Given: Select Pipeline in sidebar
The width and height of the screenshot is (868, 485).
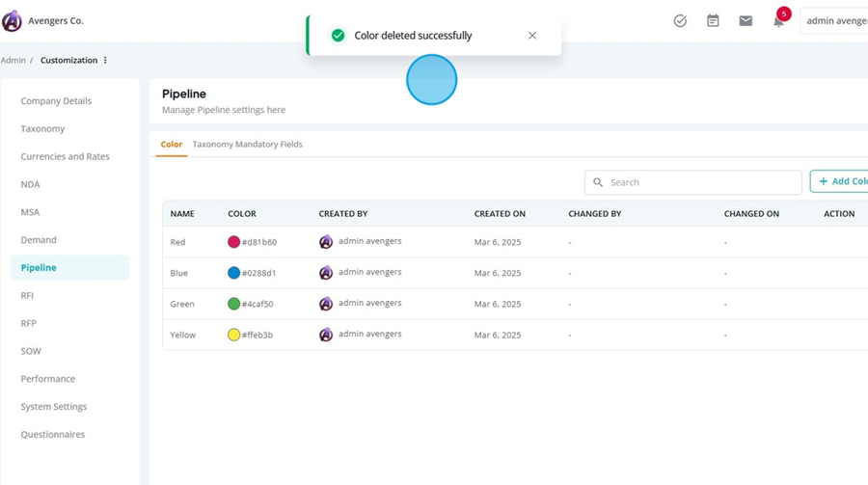Looking at the screenshot, I should 69,267.
